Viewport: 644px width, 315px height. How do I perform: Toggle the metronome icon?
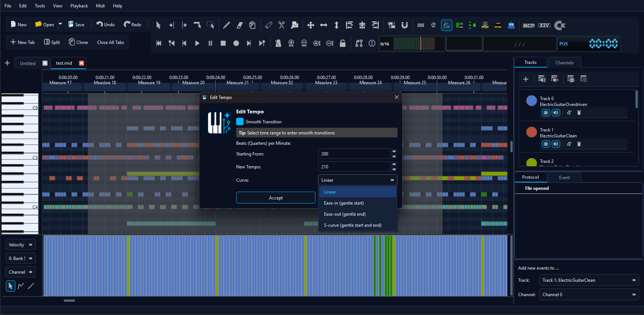click(278, 43)
